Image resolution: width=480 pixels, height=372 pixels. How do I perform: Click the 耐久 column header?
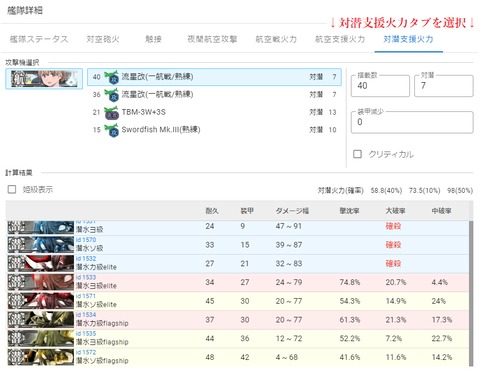[x=212, y=211]
